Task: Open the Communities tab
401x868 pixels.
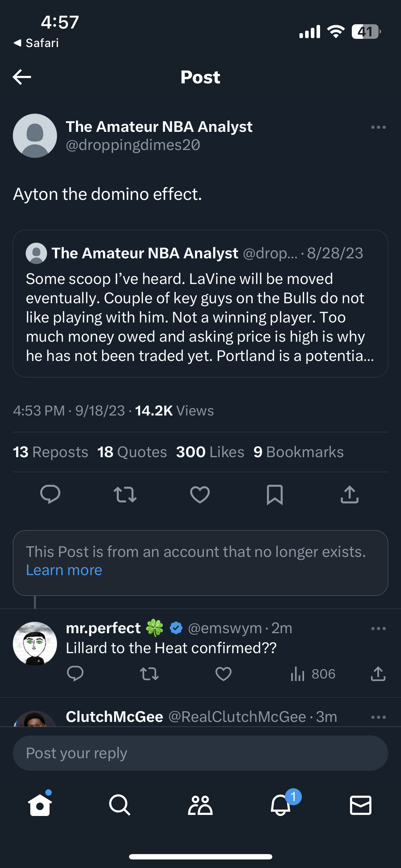Action: coord(200,805)
